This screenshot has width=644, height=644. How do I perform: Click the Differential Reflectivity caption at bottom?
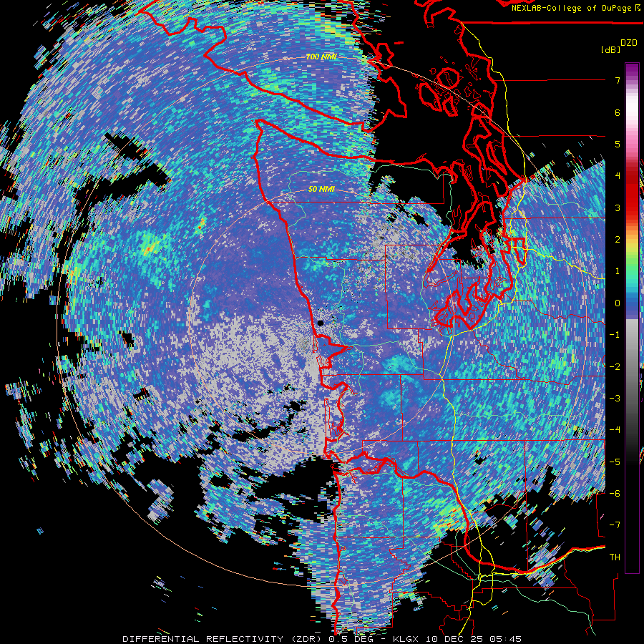[322, 639]
